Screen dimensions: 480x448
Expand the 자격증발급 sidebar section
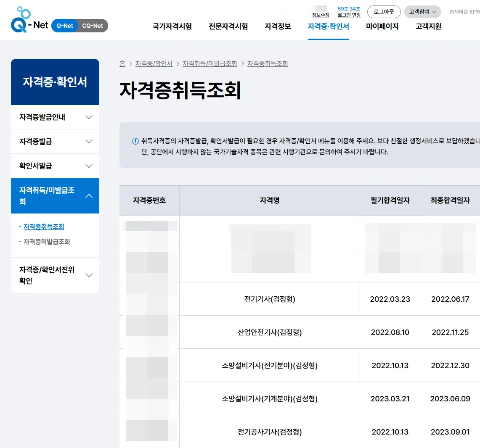(x=55, y=142)
